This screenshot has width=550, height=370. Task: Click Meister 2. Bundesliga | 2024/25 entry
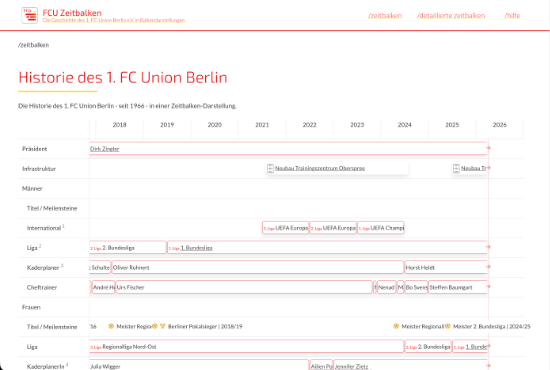[x=491, y=327]
